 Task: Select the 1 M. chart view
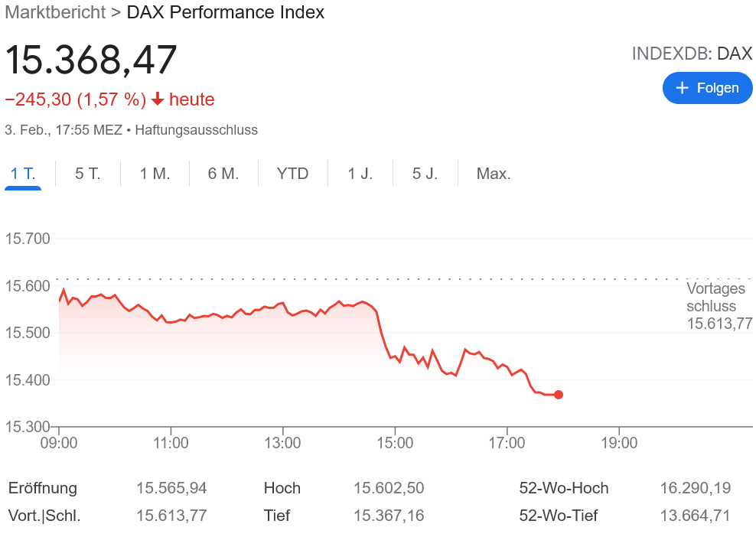coord(155,174)
